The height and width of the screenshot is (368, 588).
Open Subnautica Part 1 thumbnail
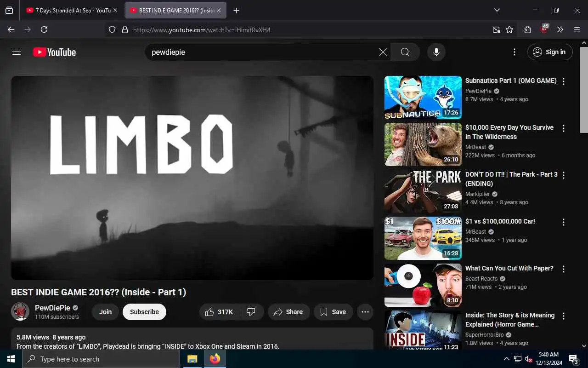(423, 98)
